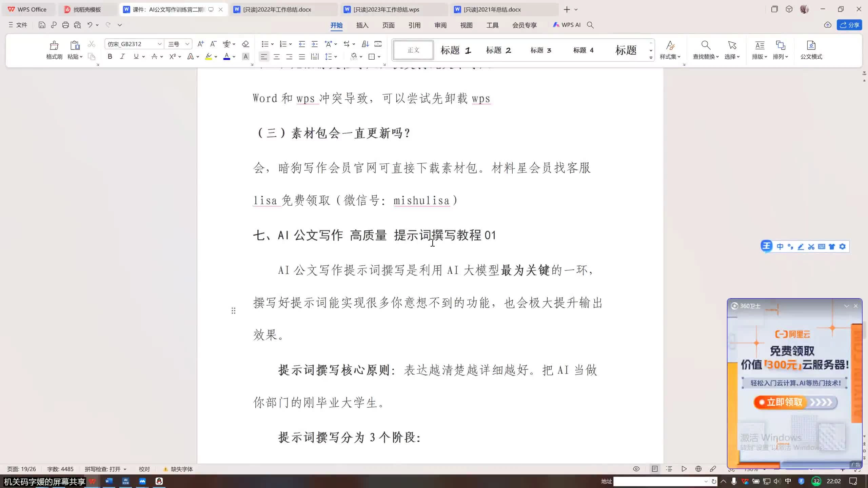Toggle italic formatting
Viewport: 868px width, 488px height.
(122, 57)
